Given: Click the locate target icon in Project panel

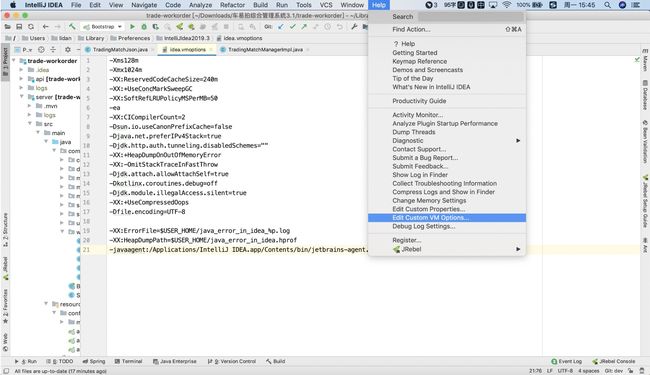Looking at the screenshot, I should click(41, 50).
